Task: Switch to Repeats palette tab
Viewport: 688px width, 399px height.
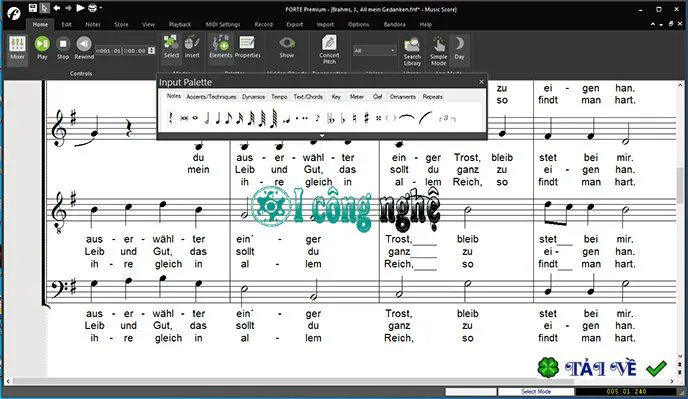Action: [433, 97]
